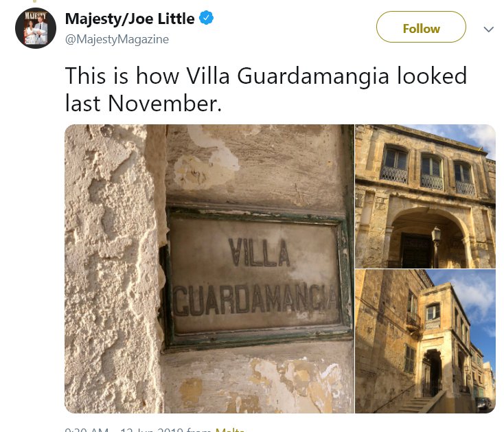Image resolution: width=504 pixels, height=432 pixels.
Task: View the photo of the arched entrance
Action: (x=425, y=196)
